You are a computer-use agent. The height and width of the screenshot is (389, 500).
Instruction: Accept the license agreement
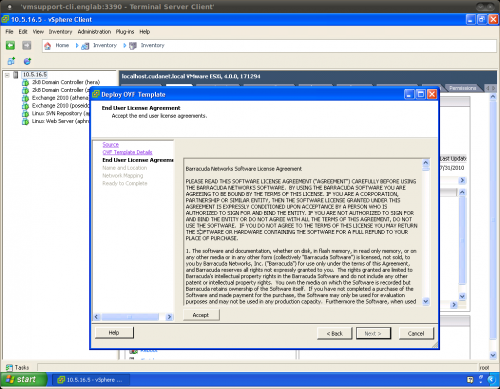pos(201,315)
